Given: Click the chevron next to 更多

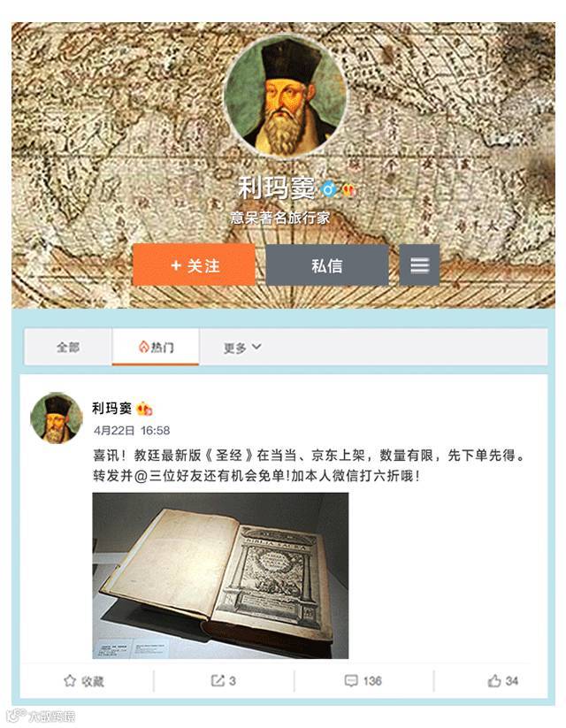Looking at the screenshot, I should 256,347.
